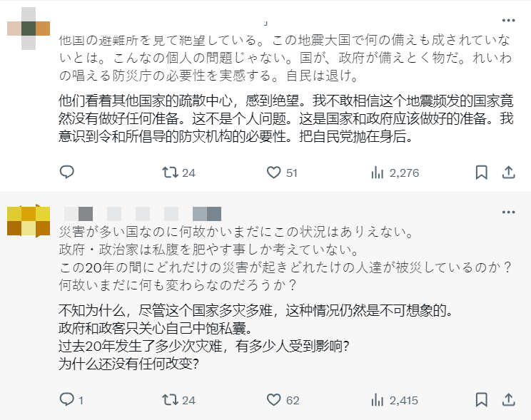Bookmark the first tweet
This screenshot has width=531, height=420.
pos(482,173)
